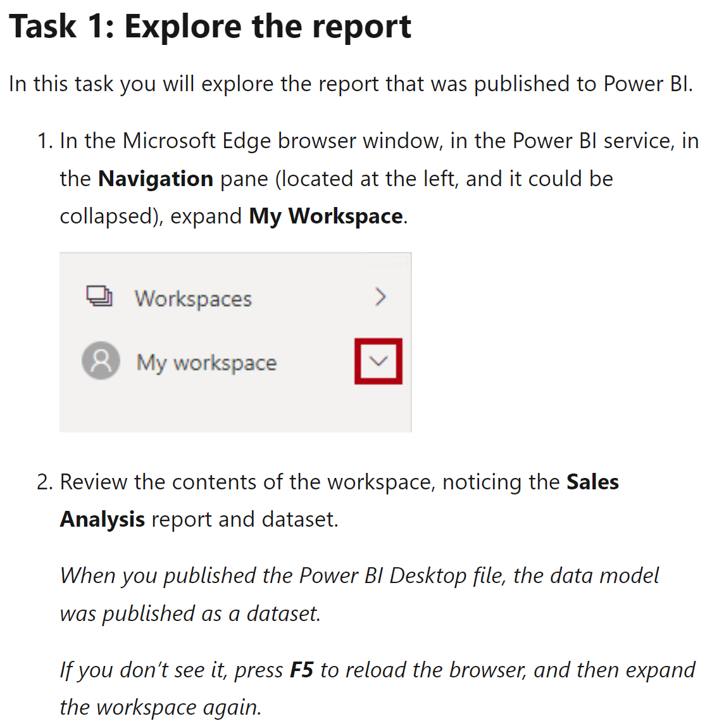The width and height of the screenshot is (712, 728).
Task: Select the Workspaces label in the pane
Action: (193, 298)
